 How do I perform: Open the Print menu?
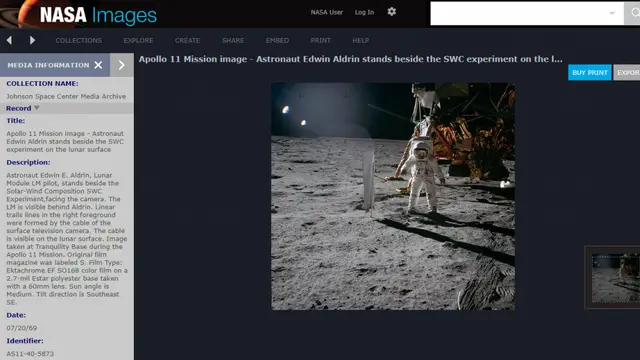point(320,40)
